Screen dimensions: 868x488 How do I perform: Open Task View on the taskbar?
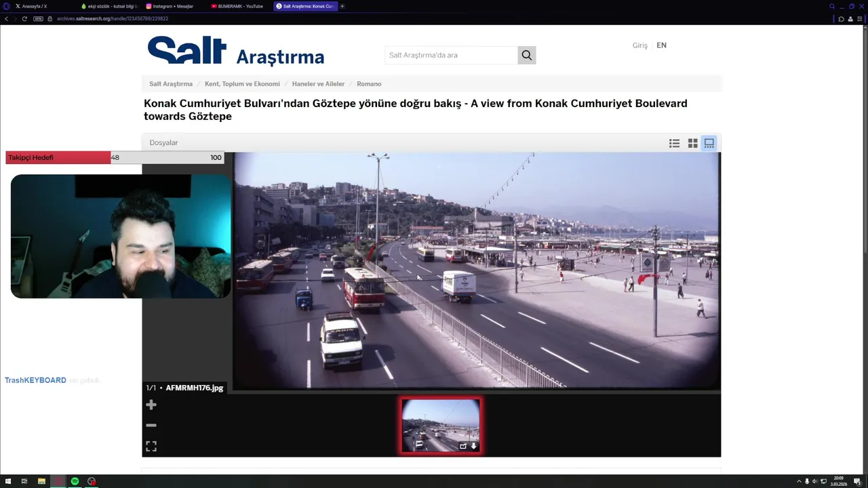[x=24, y=481]
